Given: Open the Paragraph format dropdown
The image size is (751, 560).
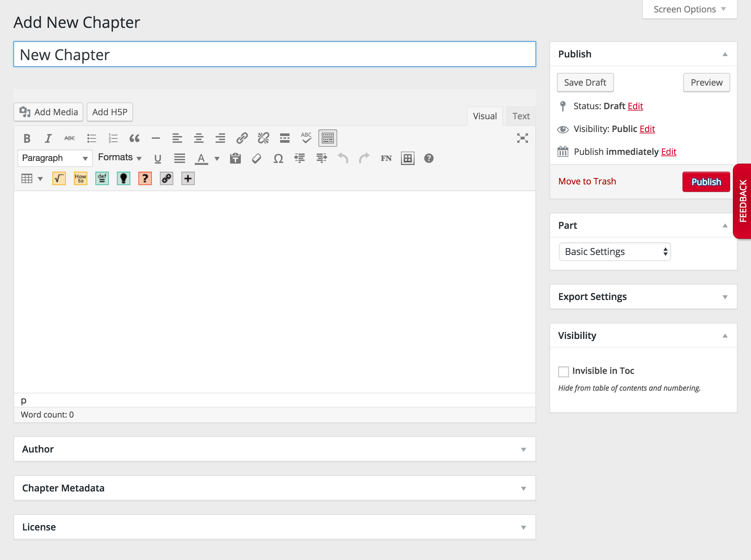Looking at the screenshot, I should point(55,158).
